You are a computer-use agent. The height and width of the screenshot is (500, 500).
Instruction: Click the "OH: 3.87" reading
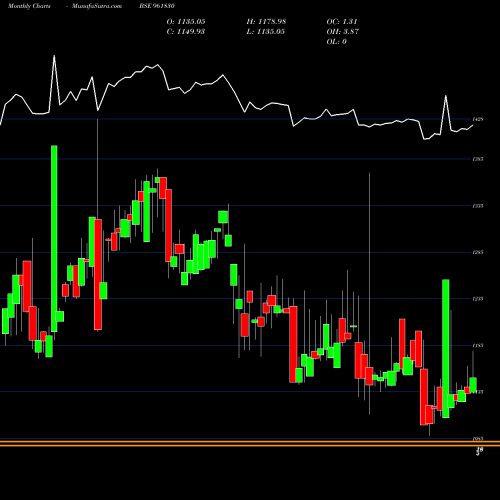pos(343,32)
